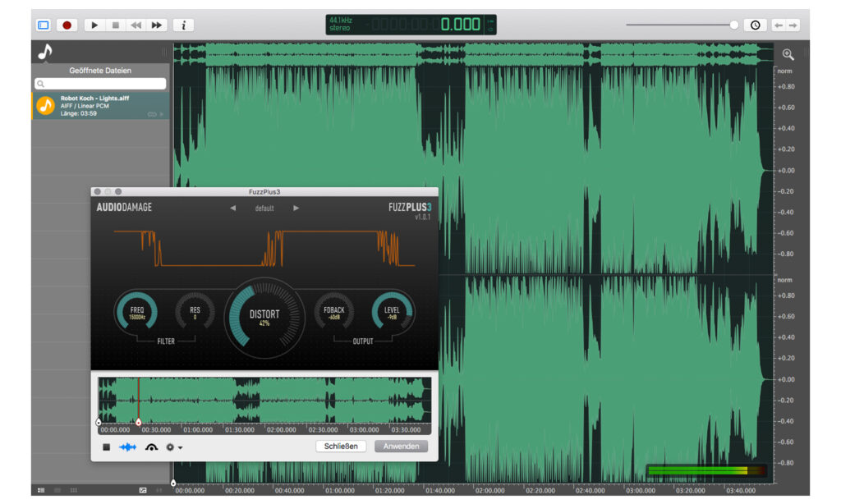Click the RES resonance knob
Screen dimensions: 841x504
[x=195, y=312]
